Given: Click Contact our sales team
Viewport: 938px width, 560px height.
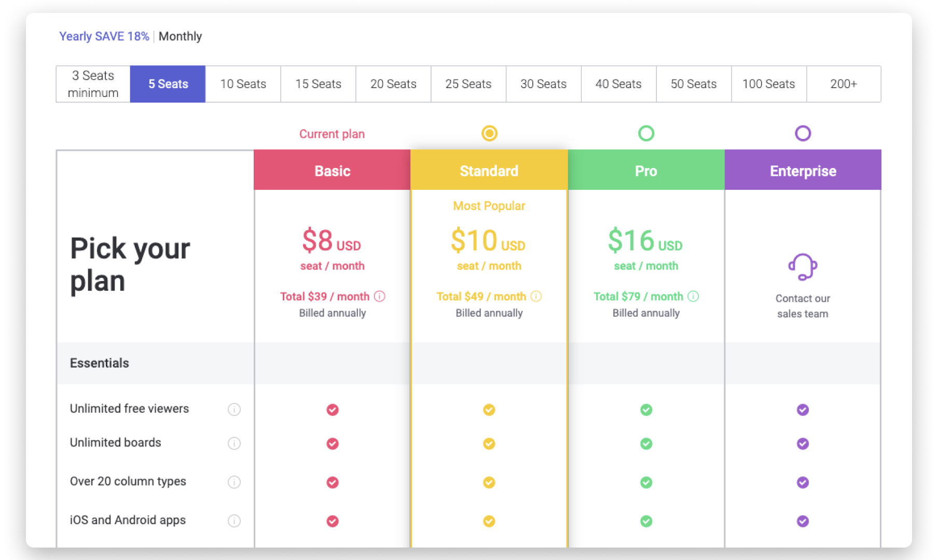Looking at the screenshot, I should 803,306.
